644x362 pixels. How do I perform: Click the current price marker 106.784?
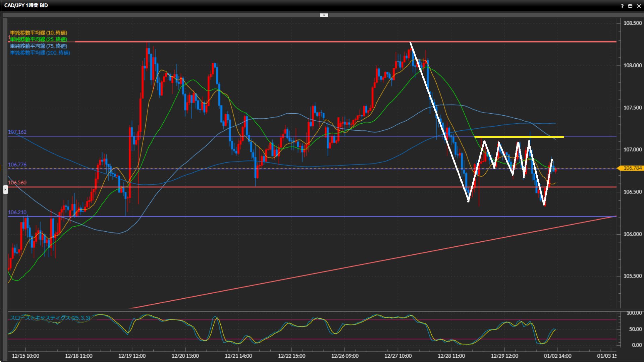[632, 168]
